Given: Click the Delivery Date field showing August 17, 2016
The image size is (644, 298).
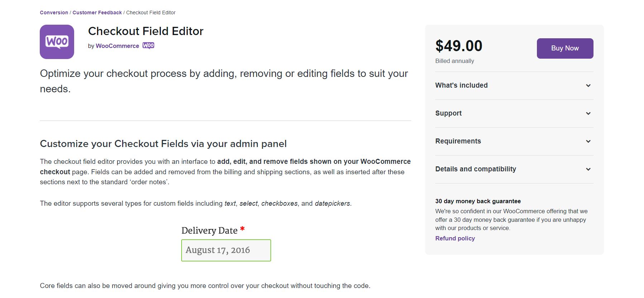Looking at the screenshot, I should point(226,250).
